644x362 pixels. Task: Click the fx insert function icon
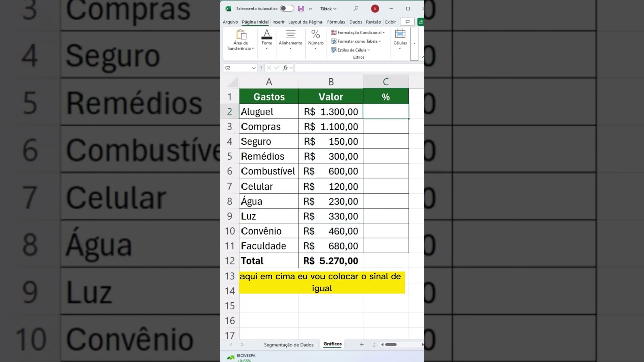285,68
